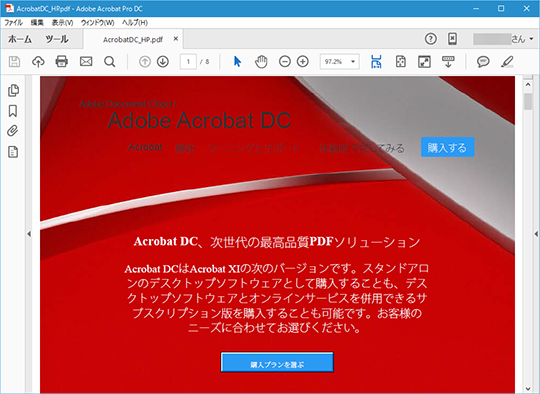Open the ファイル menu
This screenshot has height=394, width=540.
[x=13, y=23]
